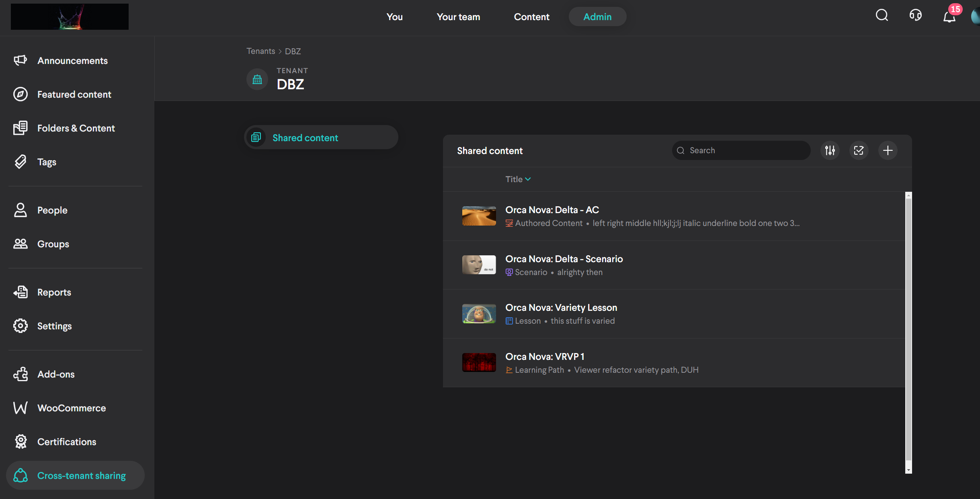Open Certifications from the sidebar
Image resolution: width=980 pixels, height=499 pixels.
pos(66,442)
